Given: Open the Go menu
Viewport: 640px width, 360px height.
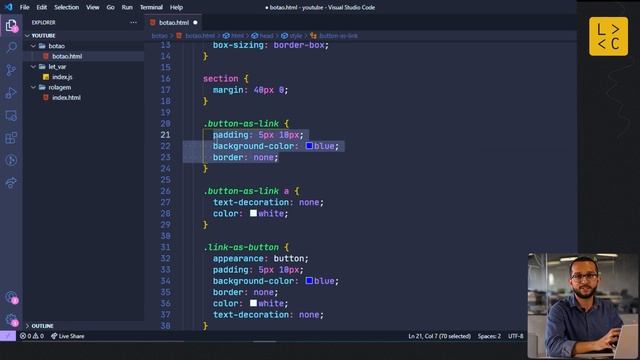Looking at the screenshot, I should point(111,7).
